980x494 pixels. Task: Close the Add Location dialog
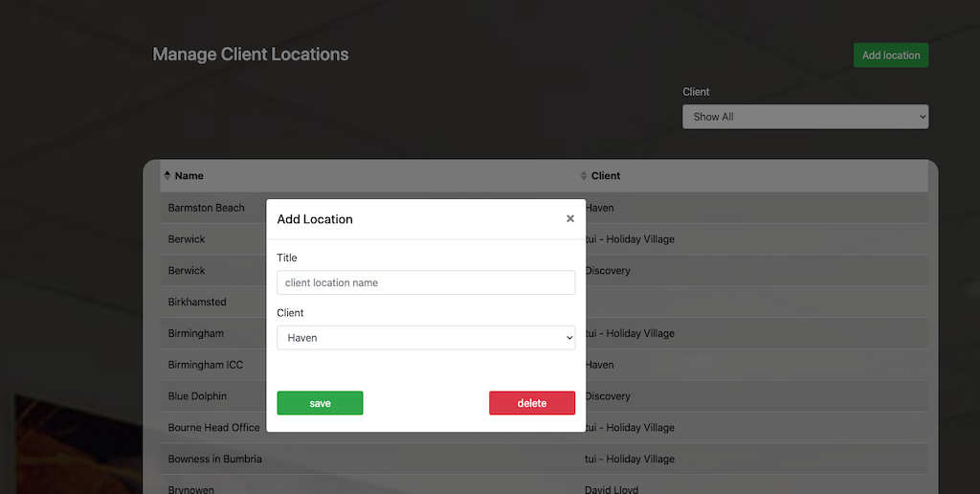(570, 218)
